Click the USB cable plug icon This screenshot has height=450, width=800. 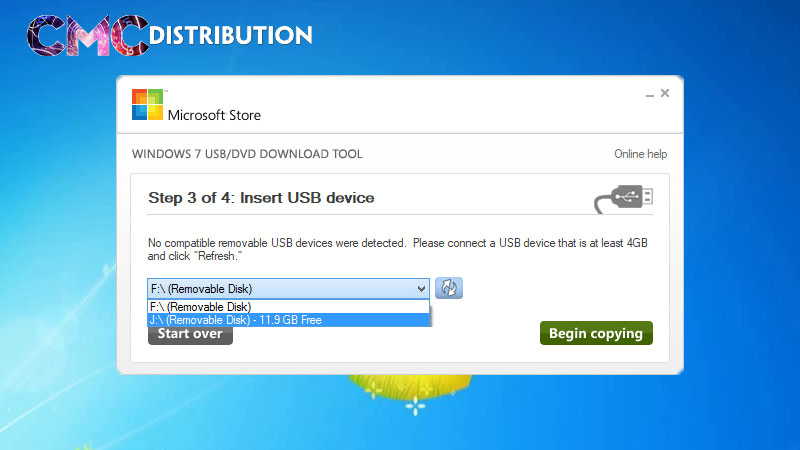click(x=623, y=199)
